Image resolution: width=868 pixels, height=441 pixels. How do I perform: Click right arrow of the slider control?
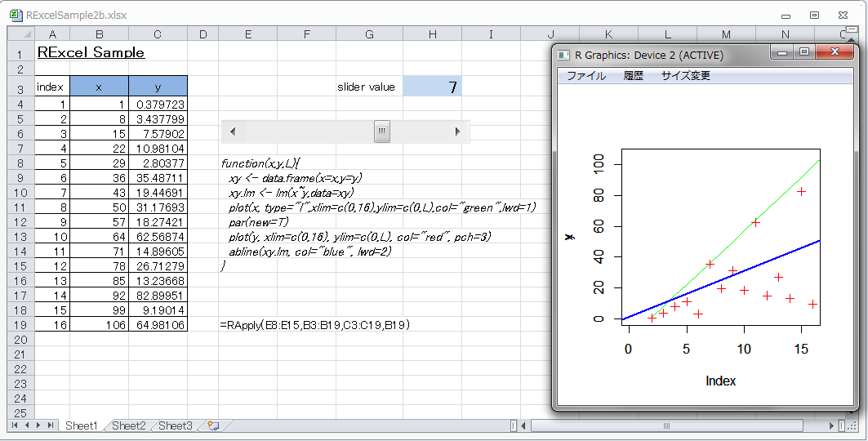(458, 131)
